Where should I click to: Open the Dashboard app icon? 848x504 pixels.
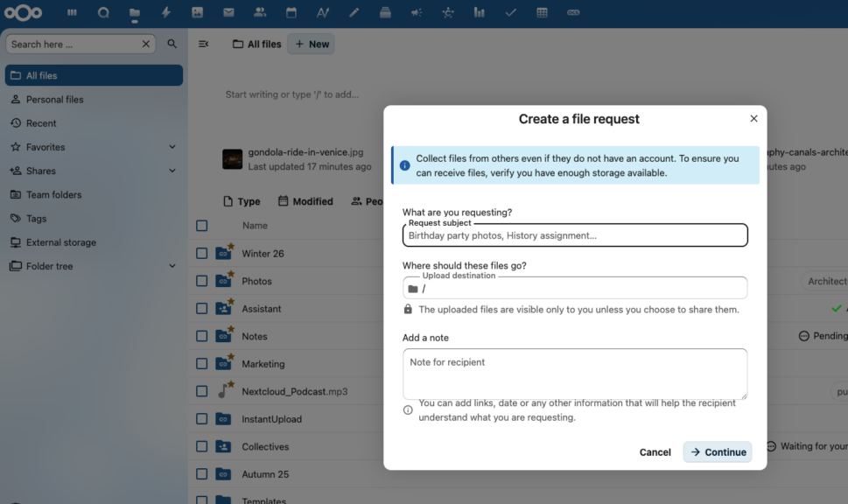(x=72, y=12)
